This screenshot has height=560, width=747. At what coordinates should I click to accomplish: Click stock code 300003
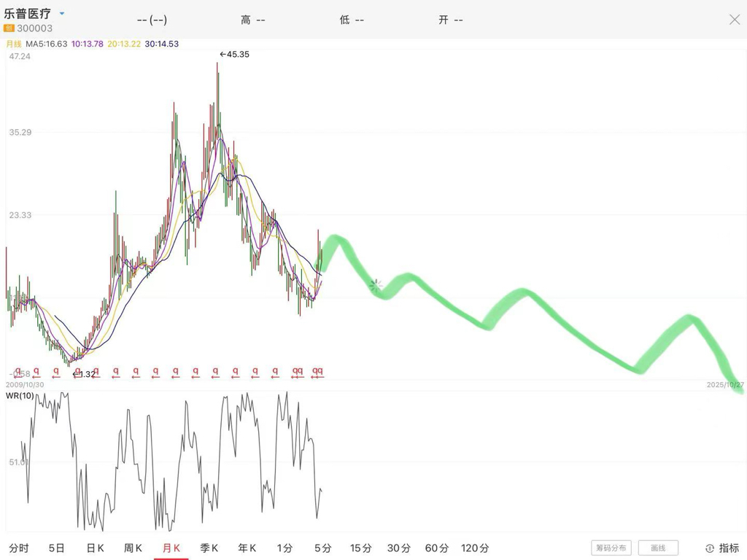(35, 28)
